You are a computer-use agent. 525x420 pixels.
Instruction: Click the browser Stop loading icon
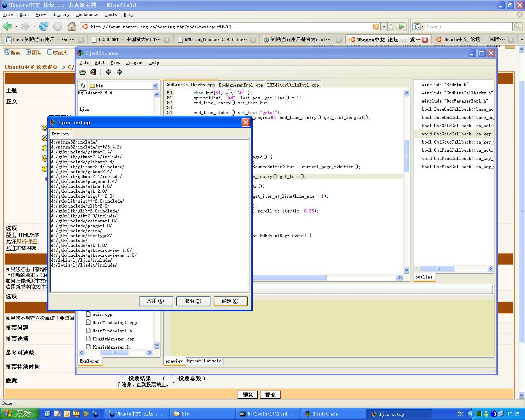[x=58, y=27]
